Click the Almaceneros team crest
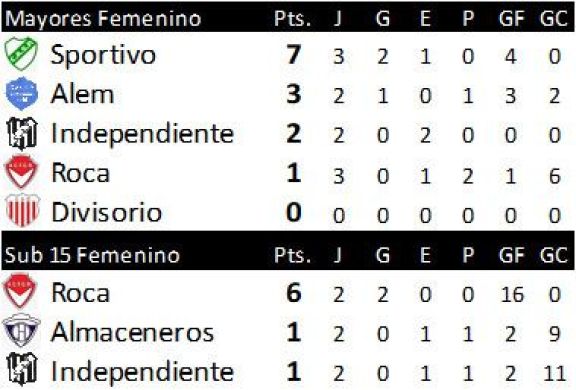Viewport: 576px width, 390px height. click(21, 331)
